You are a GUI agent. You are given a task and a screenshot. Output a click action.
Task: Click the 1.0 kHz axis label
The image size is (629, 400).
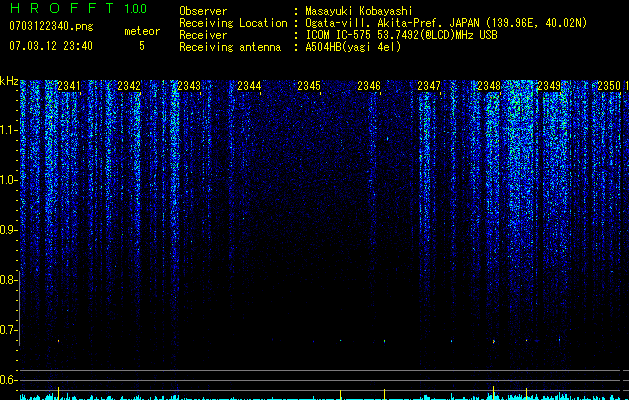coord(8,180)
